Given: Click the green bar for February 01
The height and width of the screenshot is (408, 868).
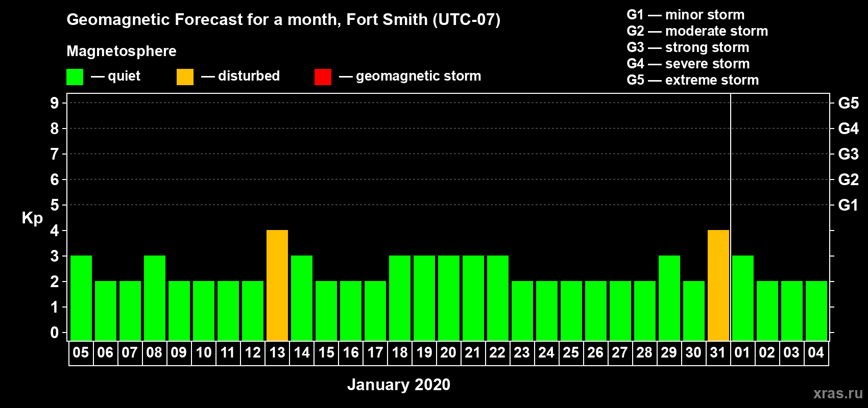Looking at the screenshot, I should point(743,298).
